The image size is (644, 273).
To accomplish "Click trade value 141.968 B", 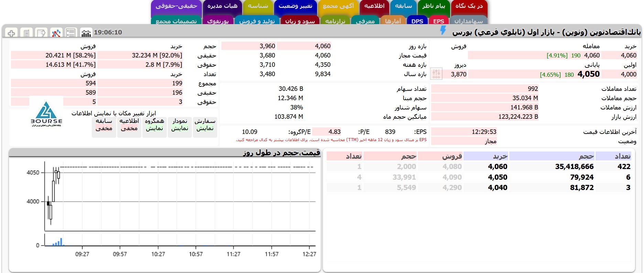I will pos(524,107).
